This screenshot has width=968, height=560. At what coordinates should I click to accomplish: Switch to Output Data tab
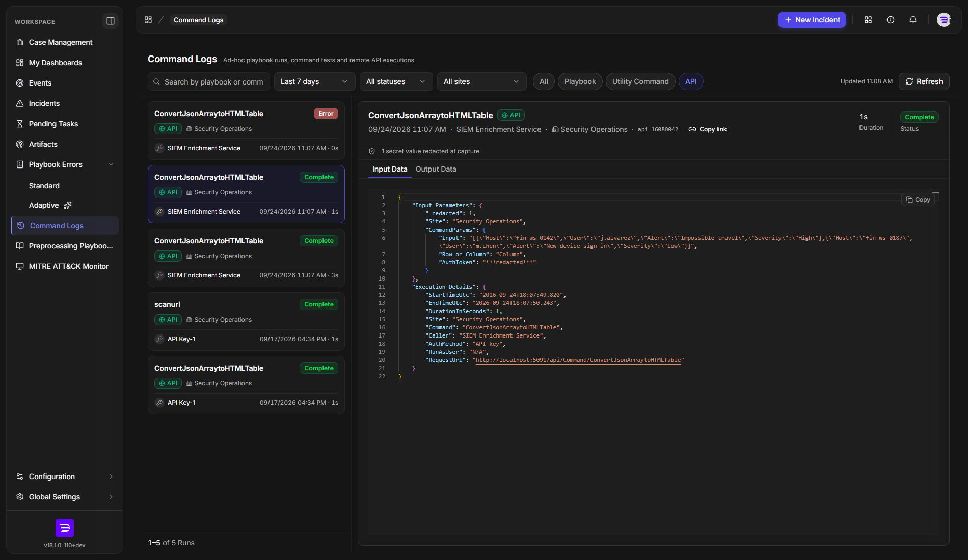click(436, 169)
